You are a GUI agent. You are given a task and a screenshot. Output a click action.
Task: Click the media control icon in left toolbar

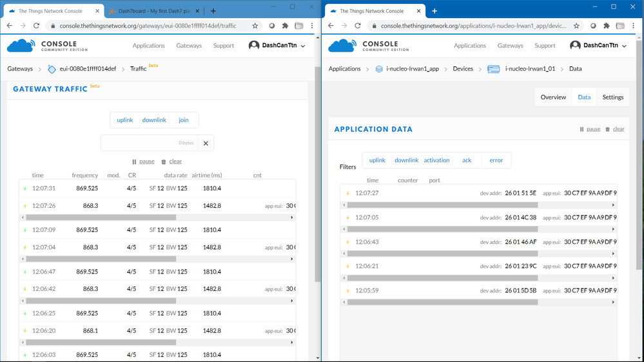pyautogui.click(x=271, y=25)
